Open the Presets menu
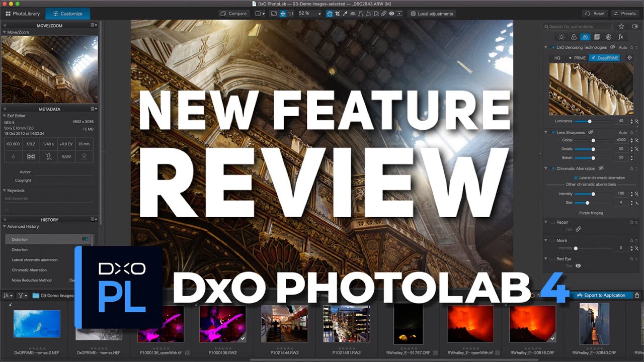The height and width of the screenshot is (362, 644). tap(625, 14)
